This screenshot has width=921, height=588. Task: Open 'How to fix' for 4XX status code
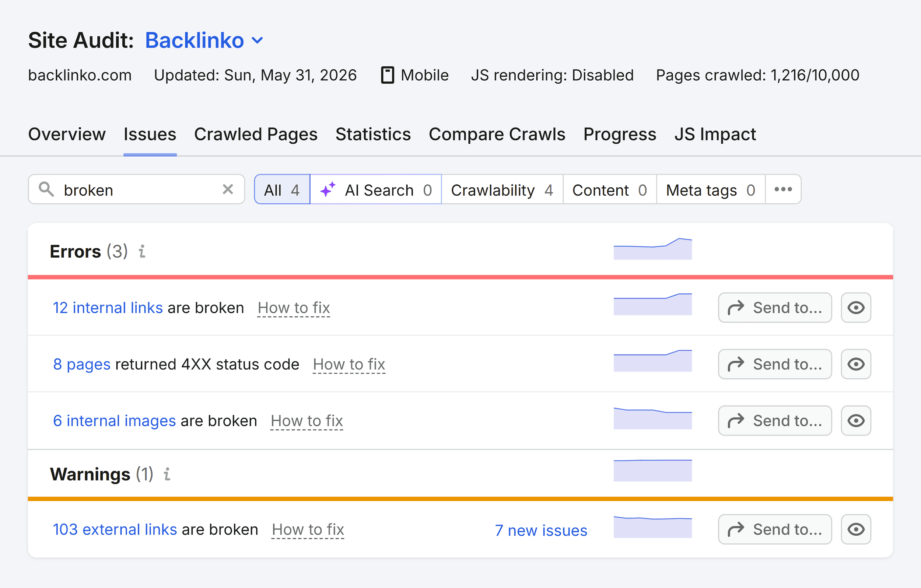tap(349, 365)
